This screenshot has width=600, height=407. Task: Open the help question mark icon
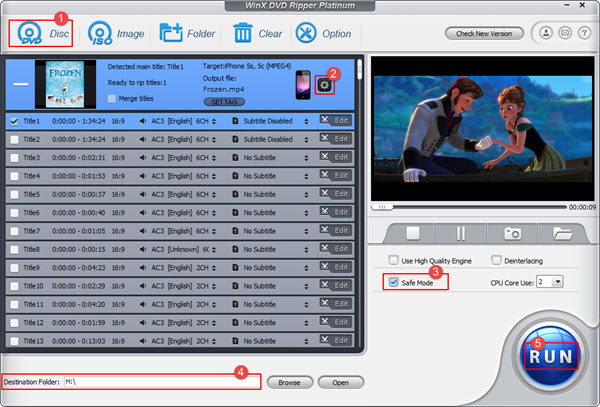(584, 33)
